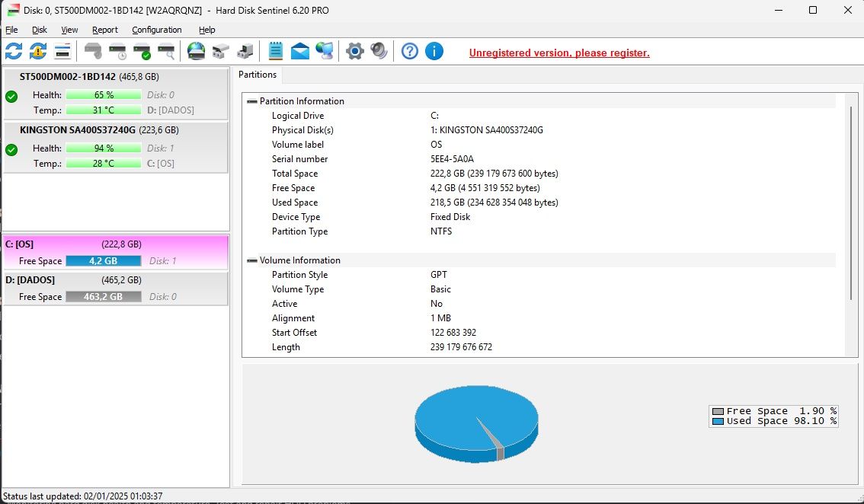Open the File menu

pos(11,30)
